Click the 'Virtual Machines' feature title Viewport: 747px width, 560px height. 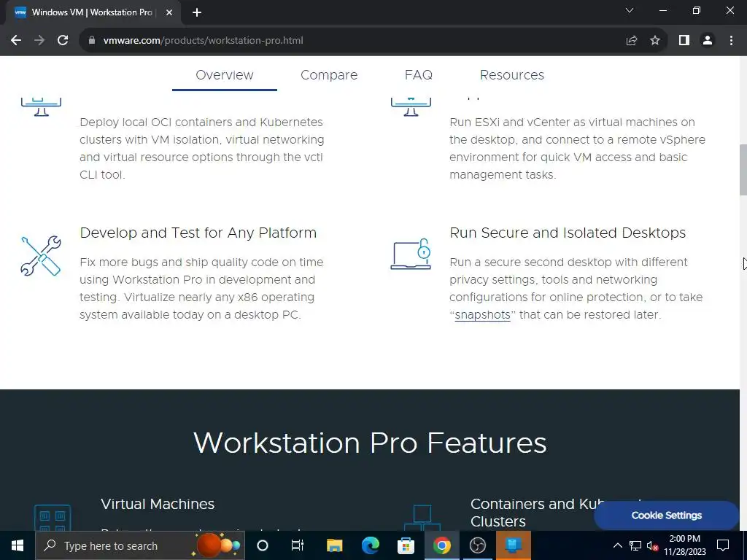tap(158, 505)
